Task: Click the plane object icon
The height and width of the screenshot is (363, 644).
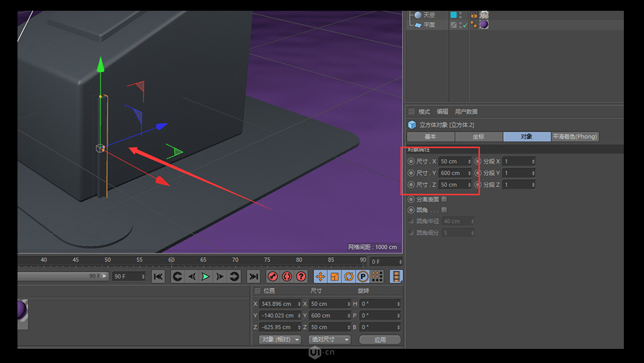Action: pos(418,25)
